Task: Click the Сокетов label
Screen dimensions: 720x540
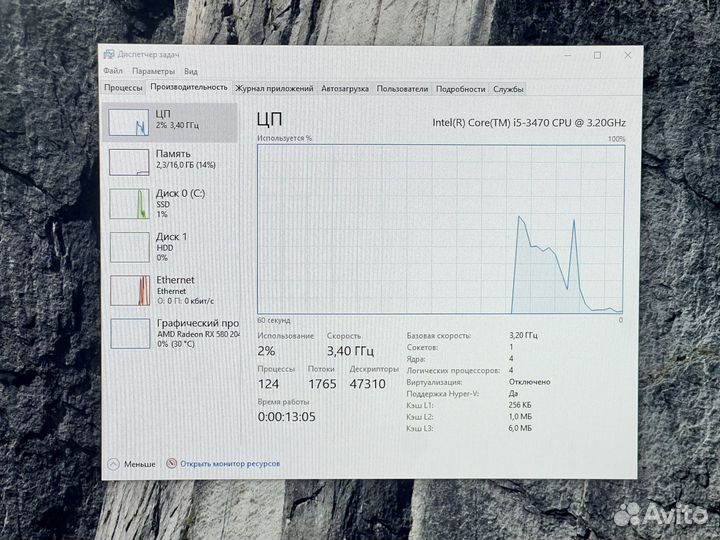Action: (422, 347)
